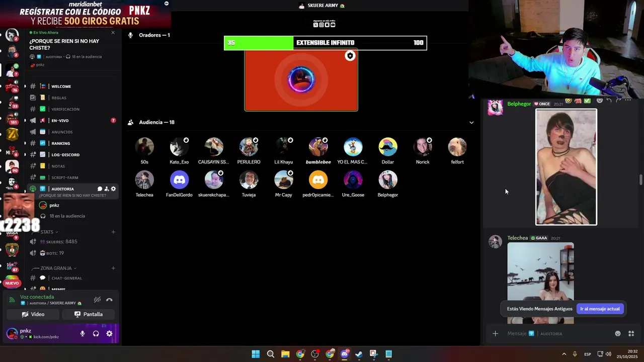Mute the microphone in user panel

click(x=83, y=333)
